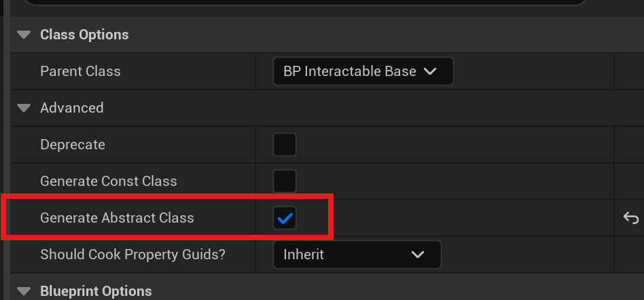
Task: Click the Generate Abstract Class property name
Action: (x=117, y=218)
